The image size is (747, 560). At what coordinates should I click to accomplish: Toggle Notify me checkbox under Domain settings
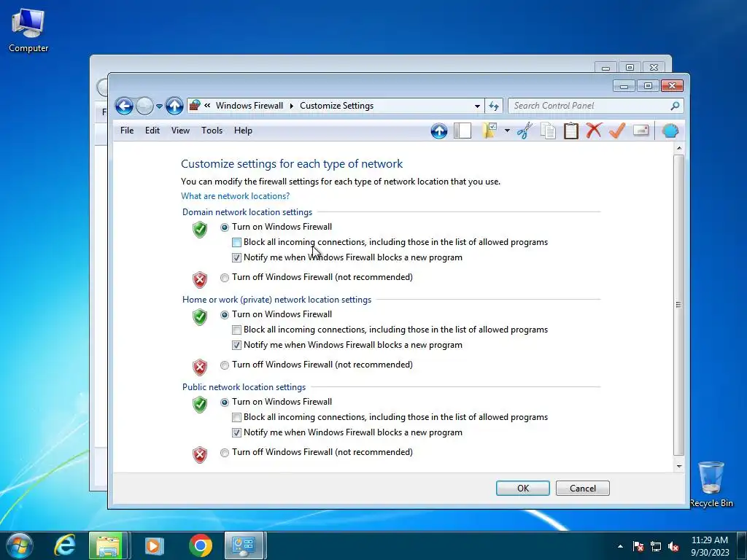(236, 257)
